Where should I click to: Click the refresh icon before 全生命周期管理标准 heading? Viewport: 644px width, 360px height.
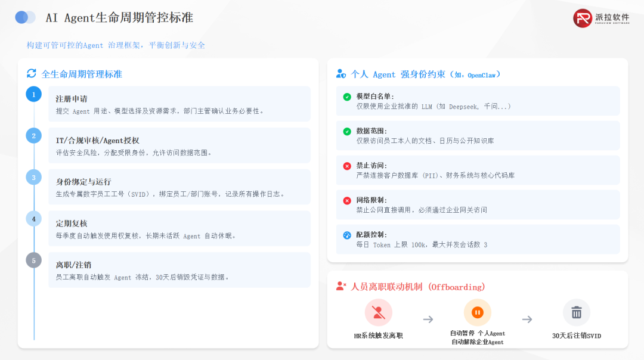point(33,72)
